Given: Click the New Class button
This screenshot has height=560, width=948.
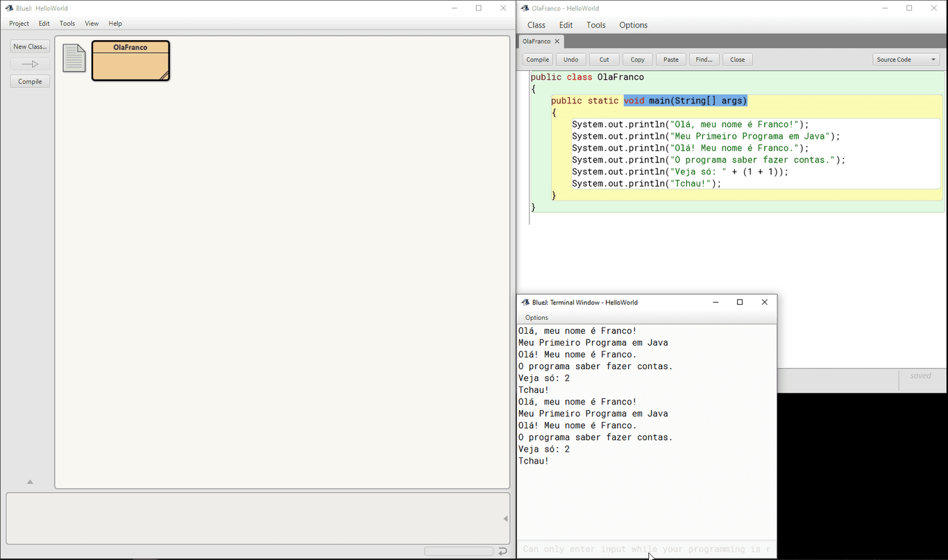Looking at the screenshot, I should point(30,46).
